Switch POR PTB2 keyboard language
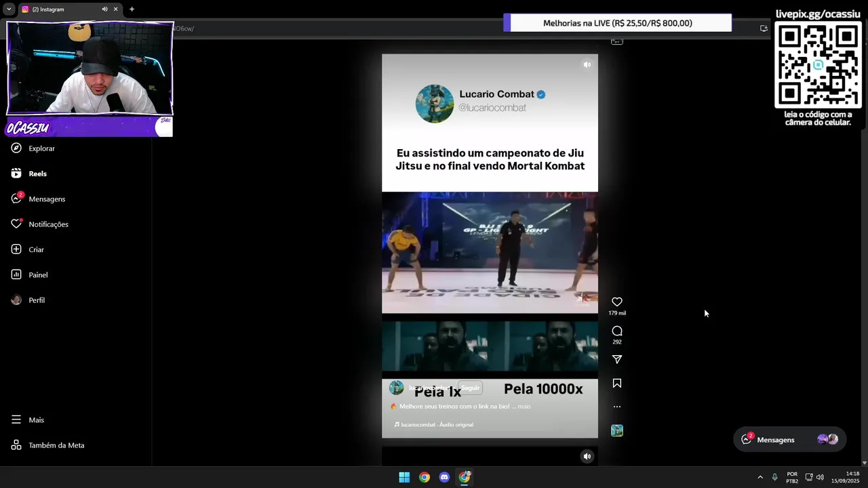Viewport: 868px width, 488px height. [x=792, y=477]
